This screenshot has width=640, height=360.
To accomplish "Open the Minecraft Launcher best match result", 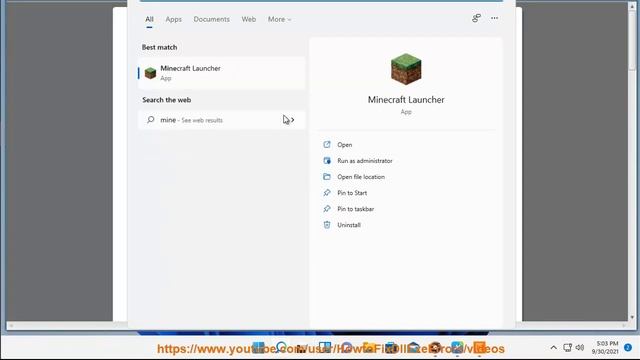I will pyautogui.click(x=222, y=73).
